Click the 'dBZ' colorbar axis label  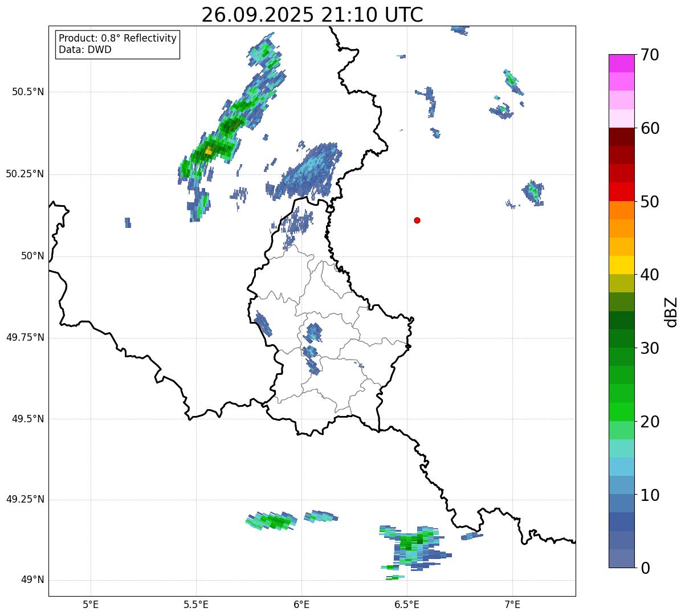tap(672, 312)
